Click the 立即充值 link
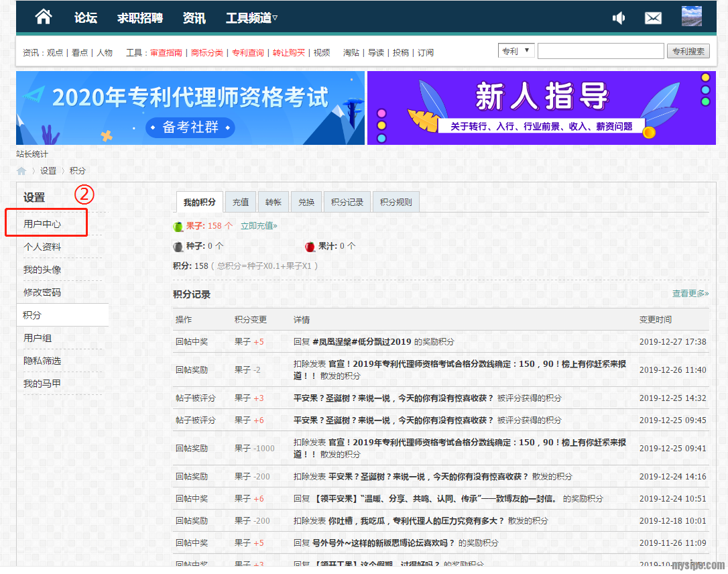 point(259,226)
